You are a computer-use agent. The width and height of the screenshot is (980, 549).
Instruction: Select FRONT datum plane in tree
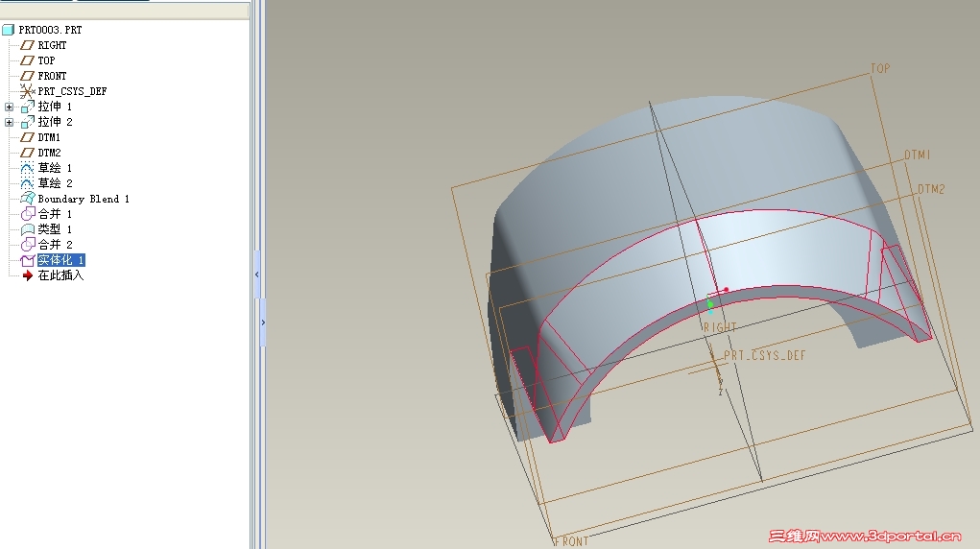pos(52,76)
